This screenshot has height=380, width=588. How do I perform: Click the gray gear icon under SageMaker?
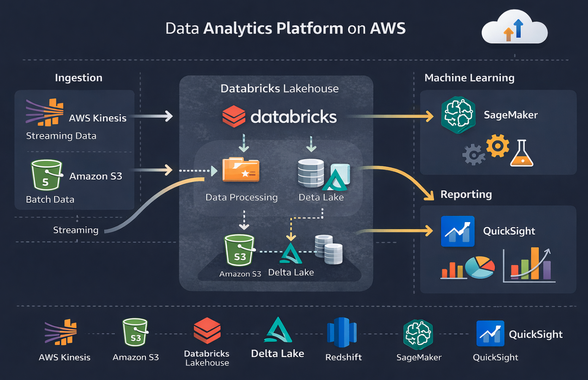pyautogui.click(x=474, y=155)
